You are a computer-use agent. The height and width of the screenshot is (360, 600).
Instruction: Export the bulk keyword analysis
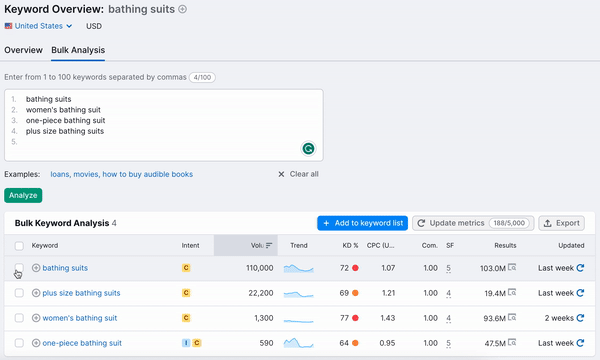(x=561, y=223)
